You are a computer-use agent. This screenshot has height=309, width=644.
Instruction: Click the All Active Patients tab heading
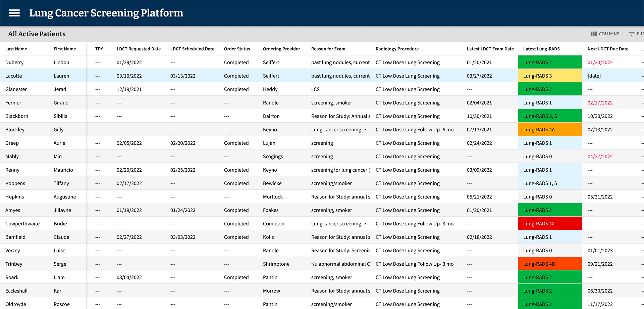37,34
